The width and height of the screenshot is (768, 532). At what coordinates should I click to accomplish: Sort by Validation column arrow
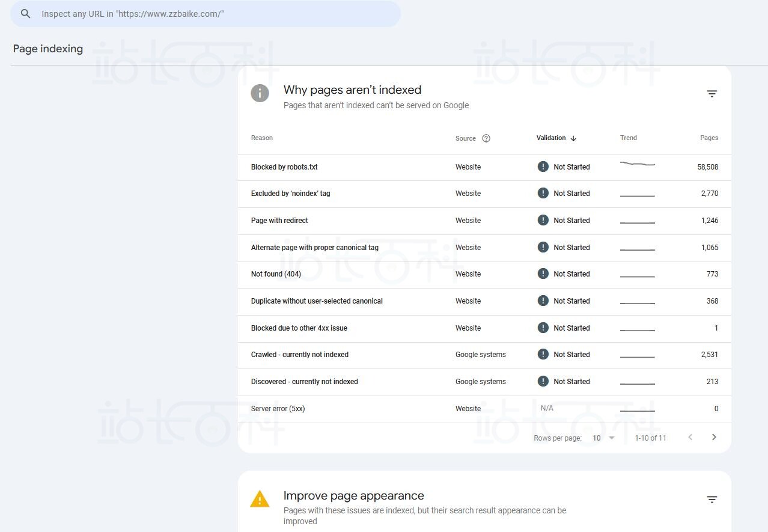click(573, 138)
